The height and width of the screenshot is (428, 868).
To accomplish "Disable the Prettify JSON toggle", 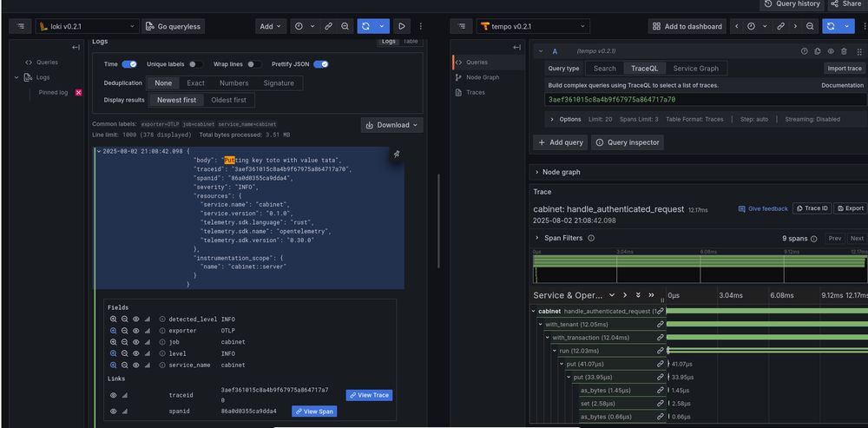I will point(321,64).
